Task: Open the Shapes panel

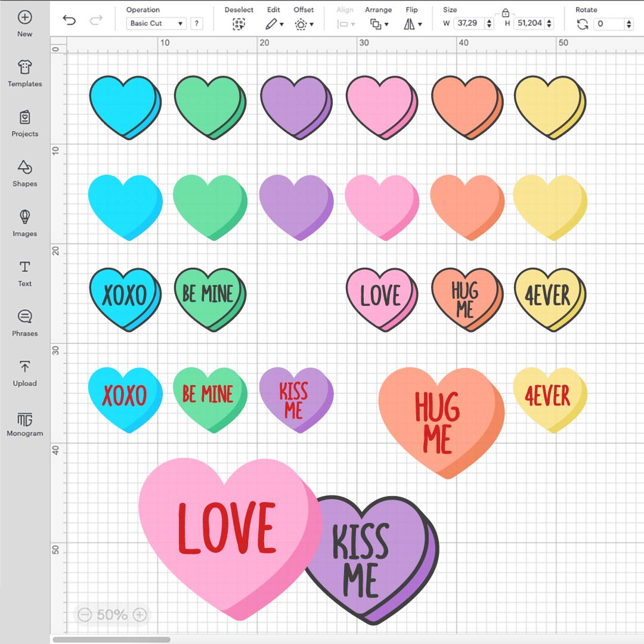Action: 24,173
